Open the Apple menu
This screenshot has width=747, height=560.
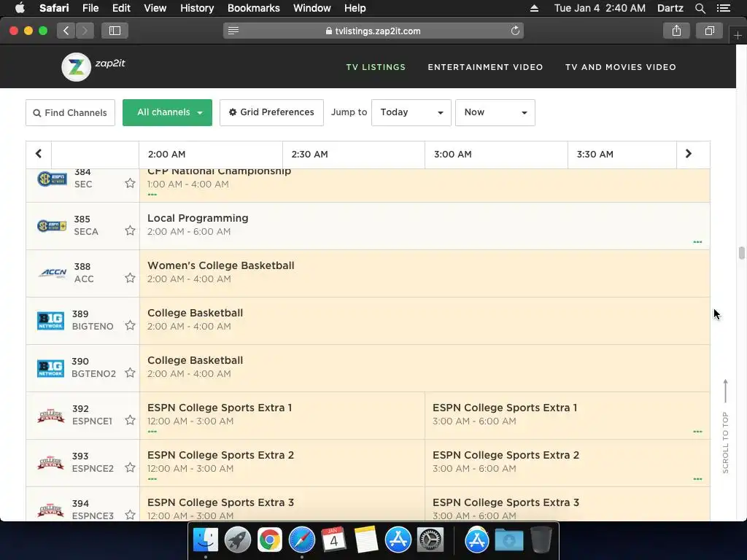20,8
